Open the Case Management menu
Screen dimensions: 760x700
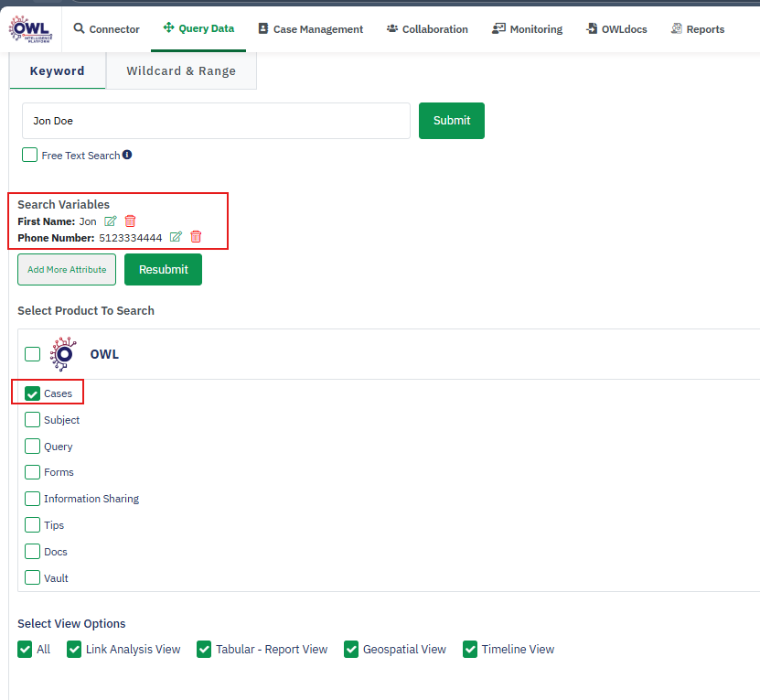click(310, 29)
